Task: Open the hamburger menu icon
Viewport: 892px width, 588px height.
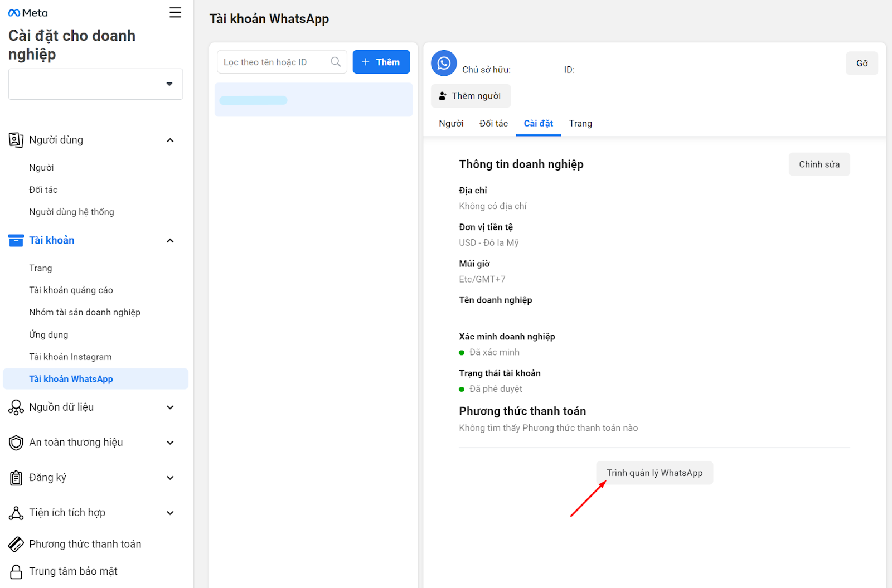Action: tap(175, 12)
